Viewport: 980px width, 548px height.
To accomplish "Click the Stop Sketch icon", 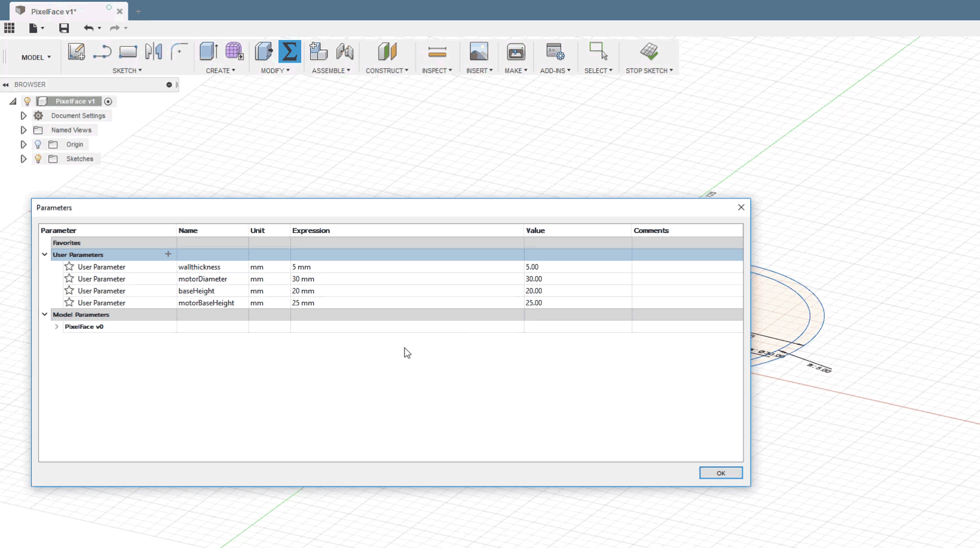I will click(x=649, y=51).
